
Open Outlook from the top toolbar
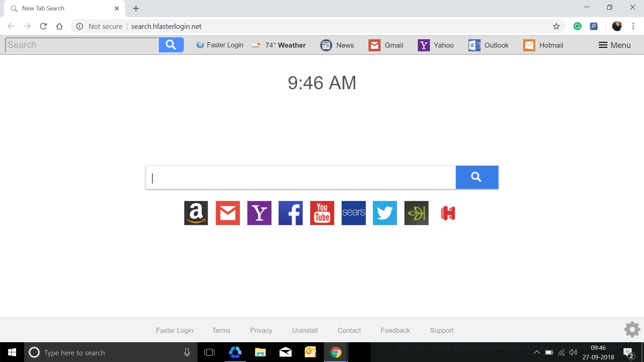tap(488, 45)
